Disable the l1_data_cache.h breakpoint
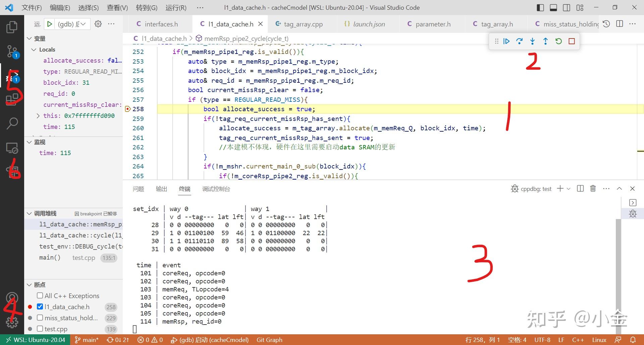This screenshot has height=345, width=644. pos(40,306)
